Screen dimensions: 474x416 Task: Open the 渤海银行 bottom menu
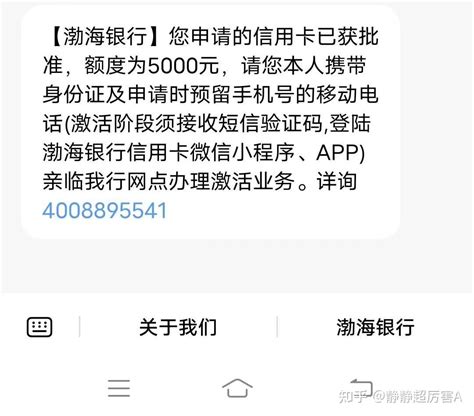point(375,327)
